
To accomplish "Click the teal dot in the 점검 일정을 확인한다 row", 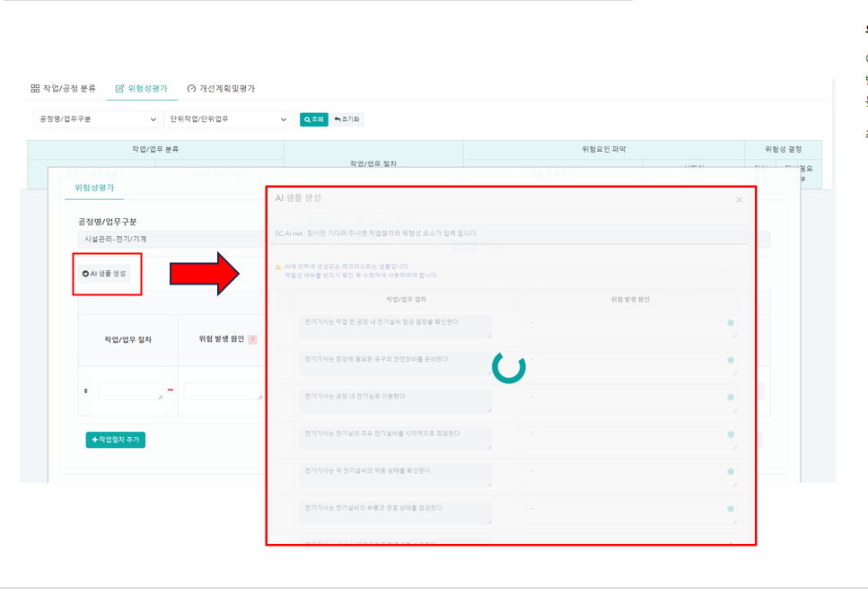I will (x=731, y=323).
